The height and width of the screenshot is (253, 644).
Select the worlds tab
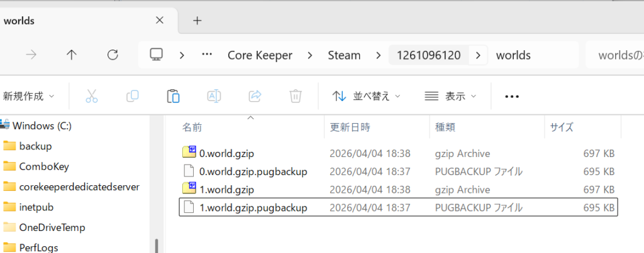[75, 21]
